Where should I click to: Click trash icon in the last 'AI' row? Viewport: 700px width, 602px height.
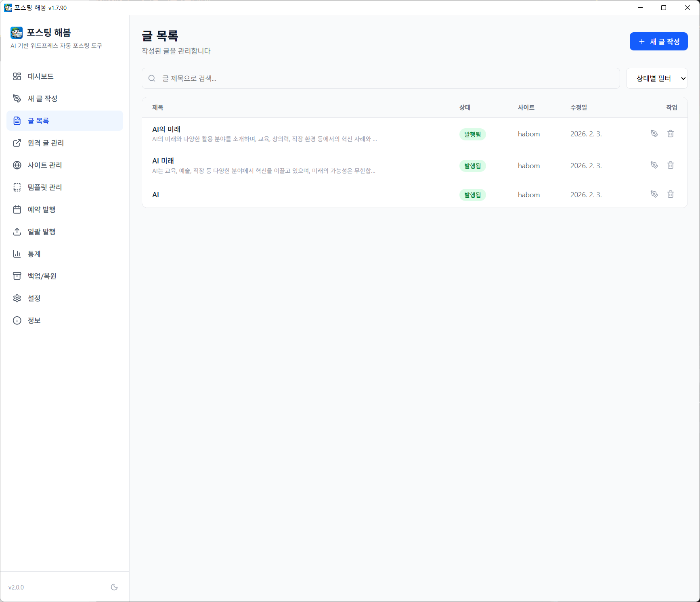670,194
